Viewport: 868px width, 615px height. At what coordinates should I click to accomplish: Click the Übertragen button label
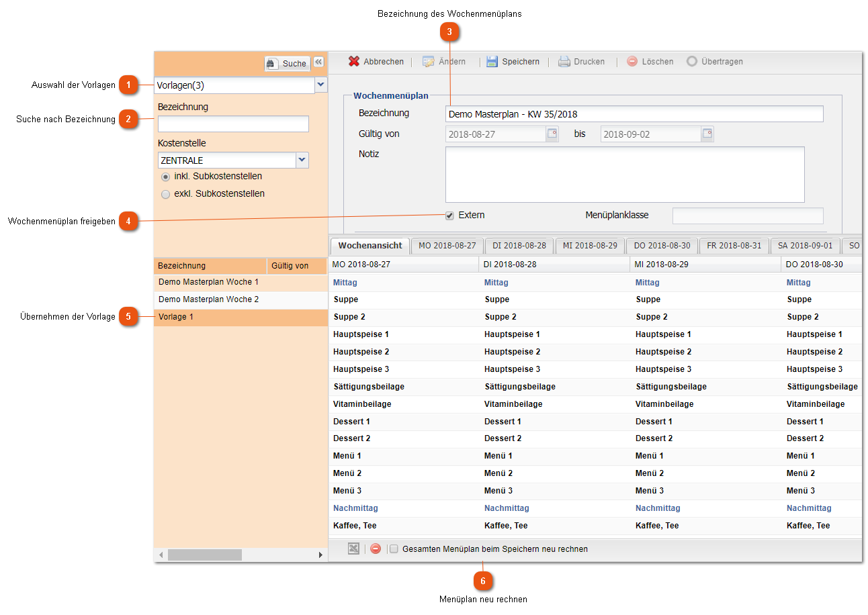[x=722, y=61]
